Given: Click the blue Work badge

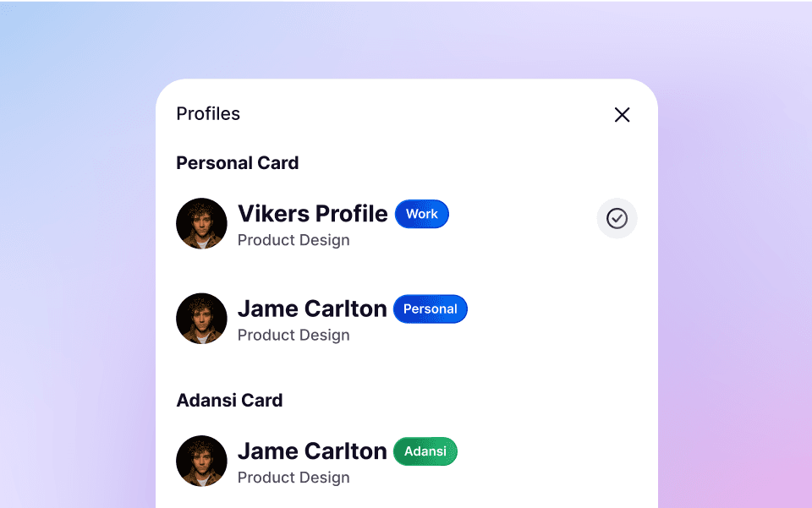Looking at the screenshot, I should click(x=421, y=214).
